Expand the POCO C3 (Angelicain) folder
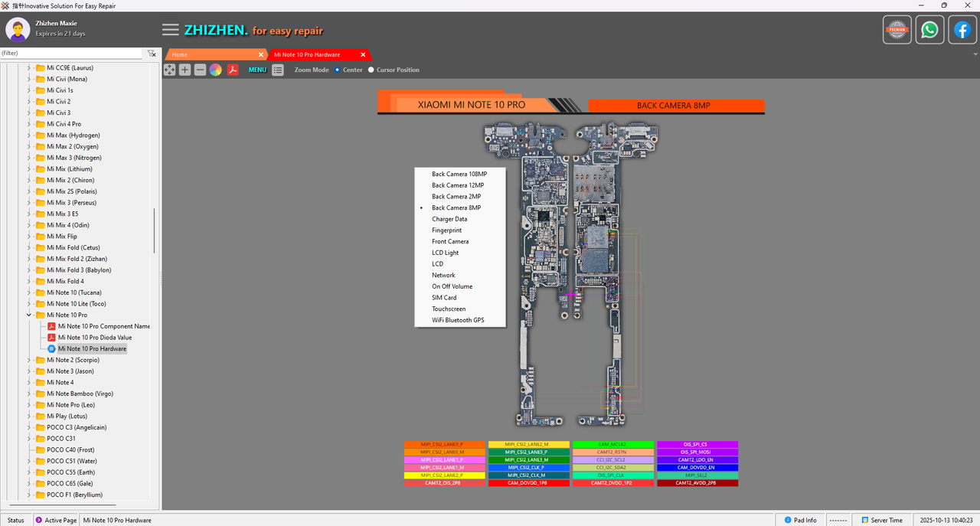 coord(29,427)
